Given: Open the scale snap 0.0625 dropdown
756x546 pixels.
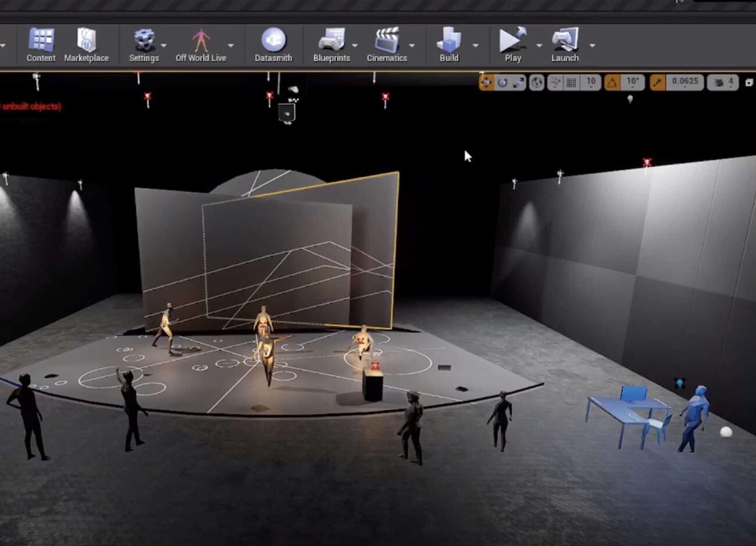Looking at the screenshot, I should tap(685, 83).
